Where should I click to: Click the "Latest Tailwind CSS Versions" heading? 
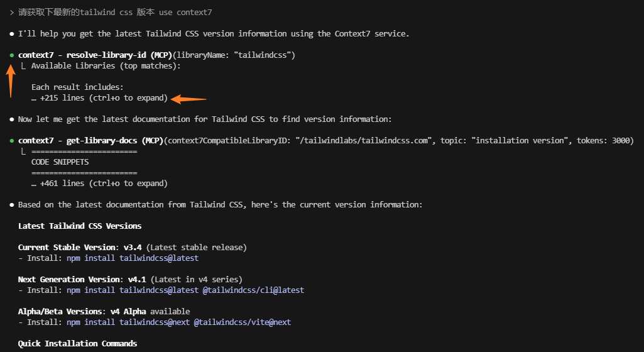(80, 226)
